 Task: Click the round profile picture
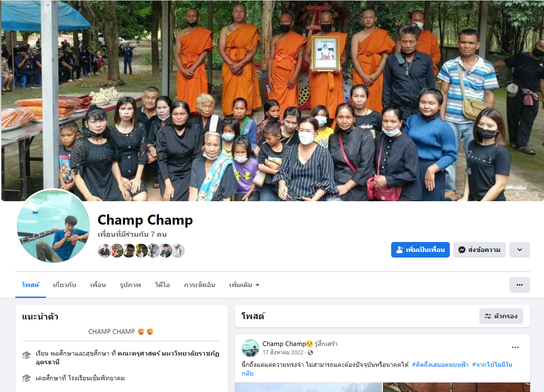[x=53, y=226]
